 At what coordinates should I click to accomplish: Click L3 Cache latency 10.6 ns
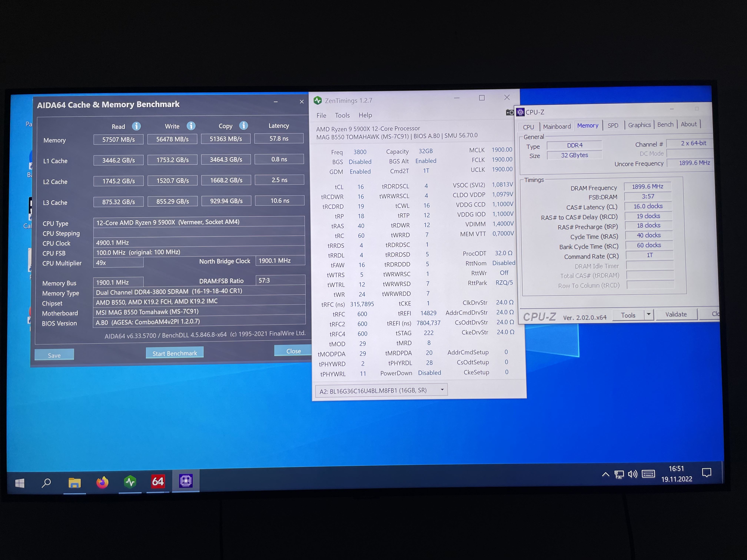point(280,201)
